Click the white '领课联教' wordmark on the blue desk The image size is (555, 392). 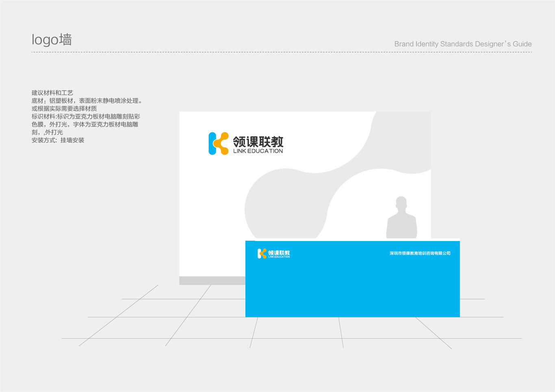(x=279, y=253)
